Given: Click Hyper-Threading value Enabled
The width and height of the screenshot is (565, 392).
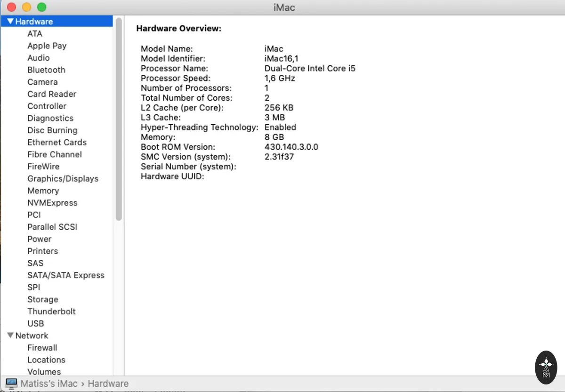Looking at the screenshot, I should coord(280,128).
